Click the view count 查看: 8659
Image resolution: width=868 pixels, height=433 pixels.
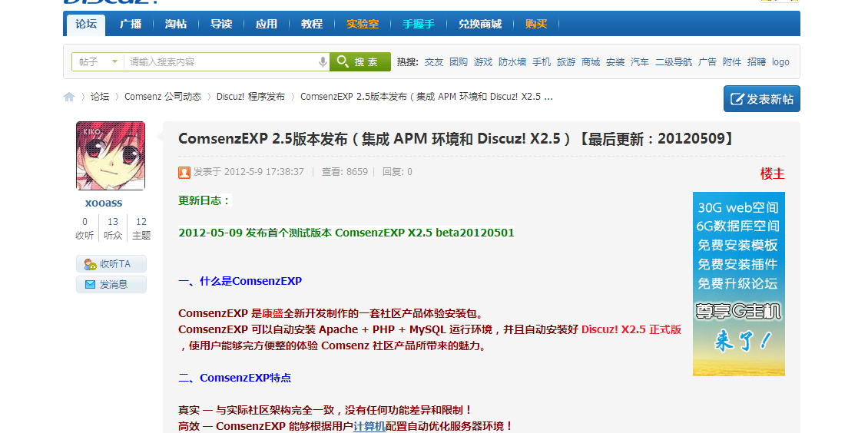[345, 172]
